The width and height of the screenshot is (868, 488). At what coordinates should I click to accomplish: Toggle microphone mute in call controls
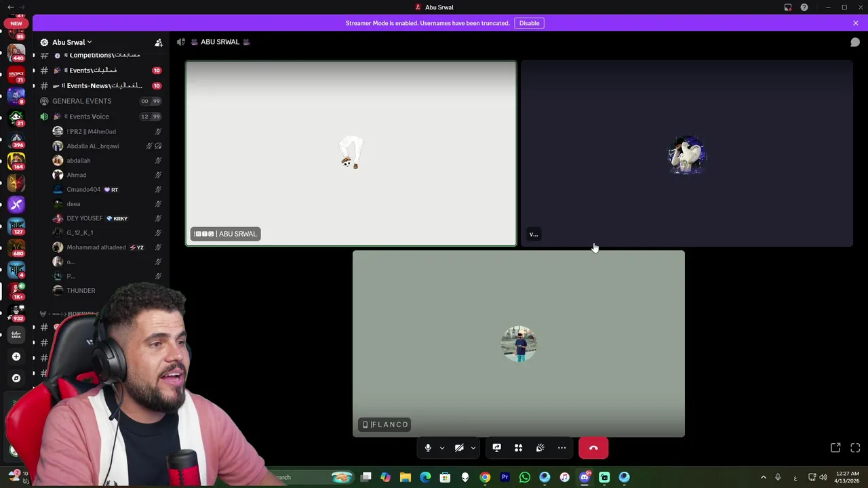(428, 448)
